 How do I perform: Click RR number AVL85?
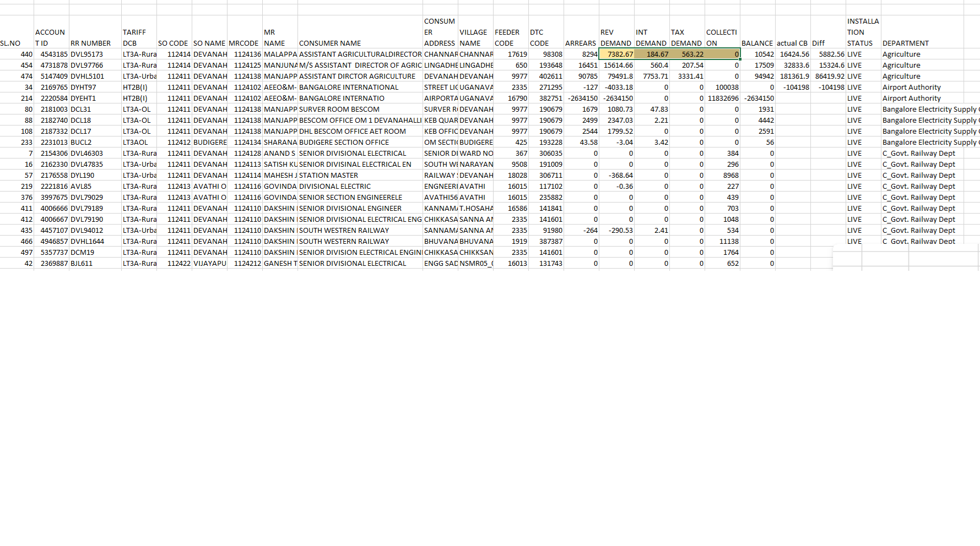[95, 186]
